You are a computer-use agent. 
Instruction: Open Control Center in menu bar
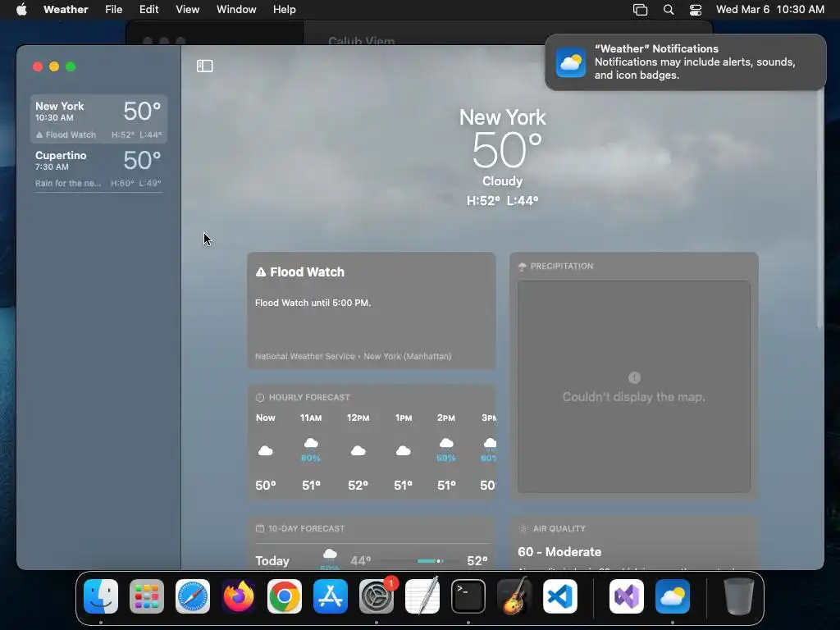pyautogui.click(x=696, y=10)
